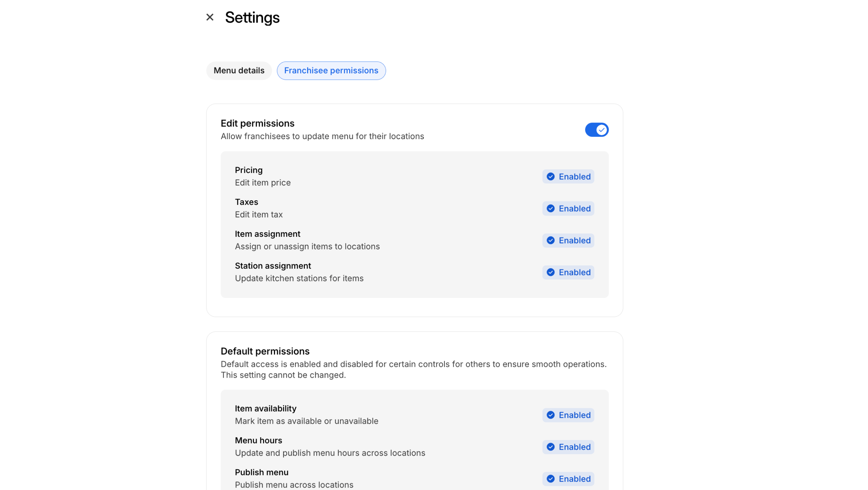
Task: Select the Menu hours permission row title
Action: pos(258,440)
